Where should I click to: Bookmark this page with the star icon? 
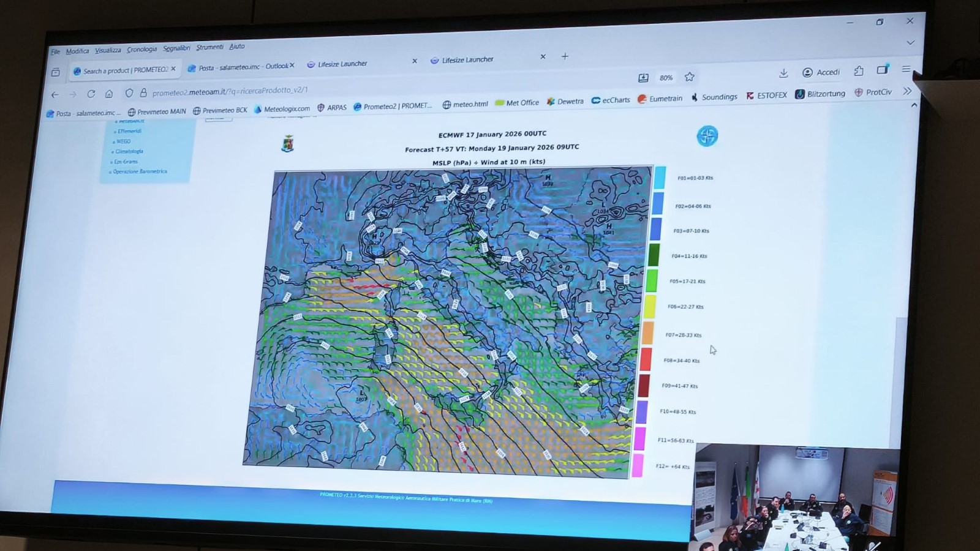690,77
